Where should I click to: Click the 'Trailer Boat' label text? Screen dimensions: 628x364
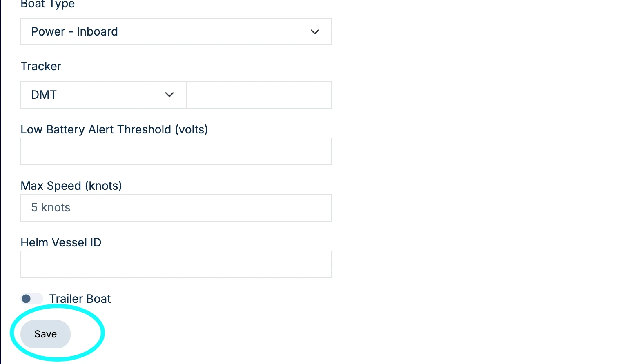(x=80, y=299)
